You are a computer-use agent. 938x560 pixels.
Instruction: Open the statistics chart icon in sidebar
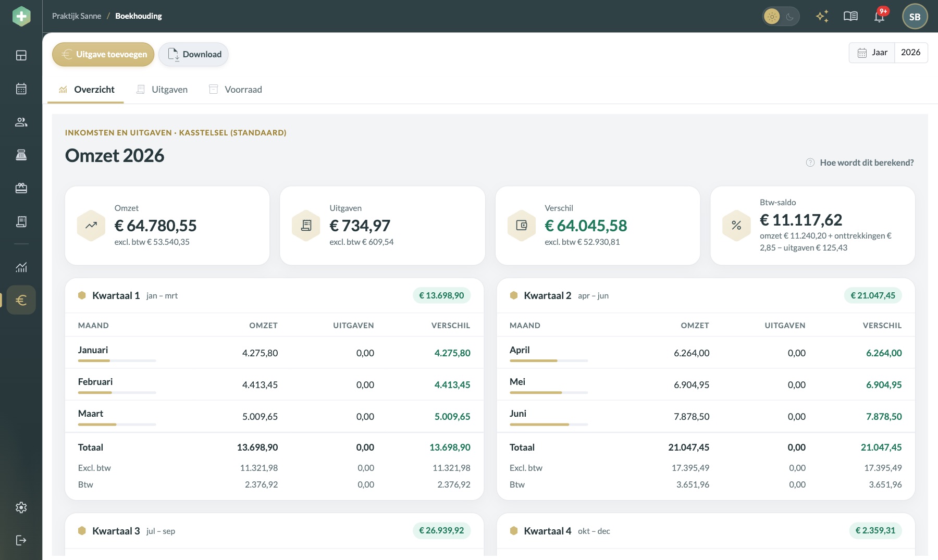[x=21, y=267]
